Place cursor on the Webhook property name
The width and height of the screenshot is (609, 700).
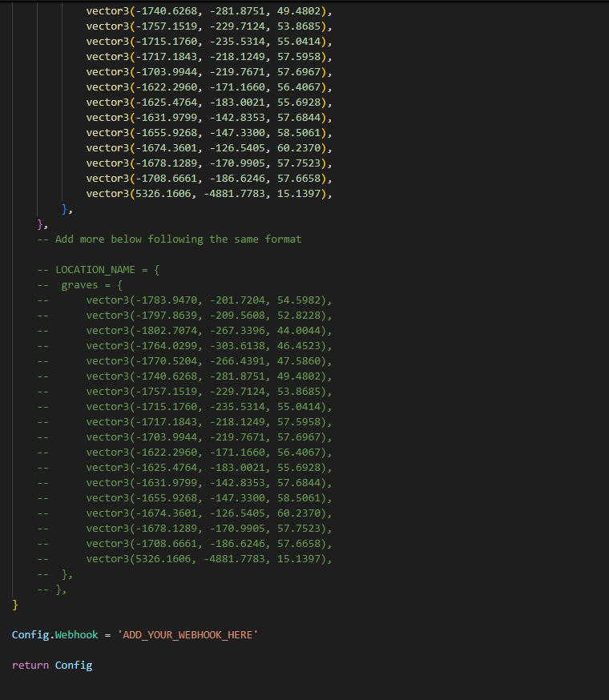(76, 635)
